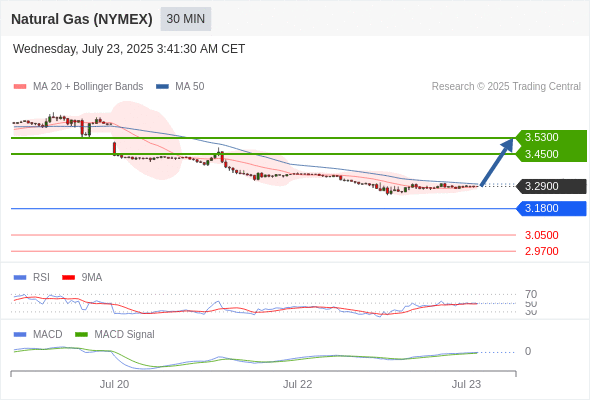The image size is (590, 400).
Task: Click the 3.0500 red support label
Action: [541, 235]
